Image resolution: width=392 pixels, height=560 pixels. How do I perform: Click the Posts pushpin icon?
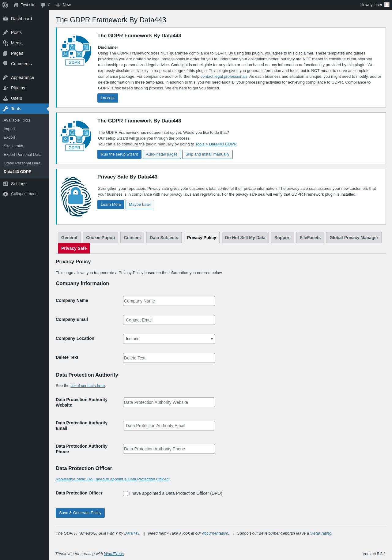[6, 32]
